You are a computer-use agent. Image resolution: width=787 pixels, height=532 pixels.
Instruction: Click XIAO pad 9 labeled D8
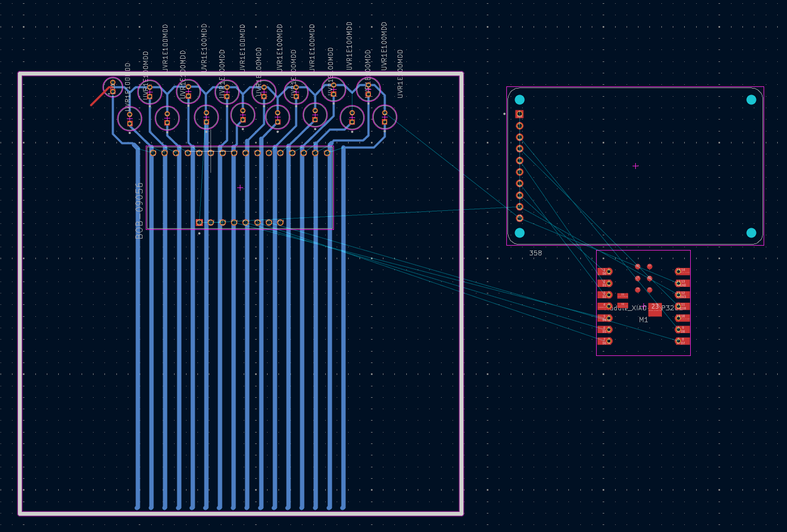[x=683, y=329]
